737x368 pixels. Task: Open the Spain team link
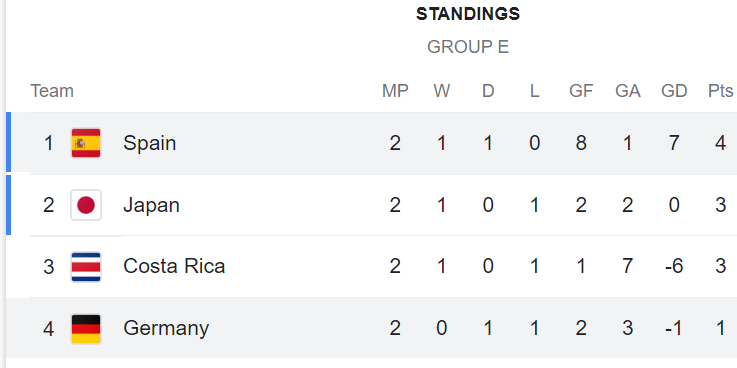(149, 143)
